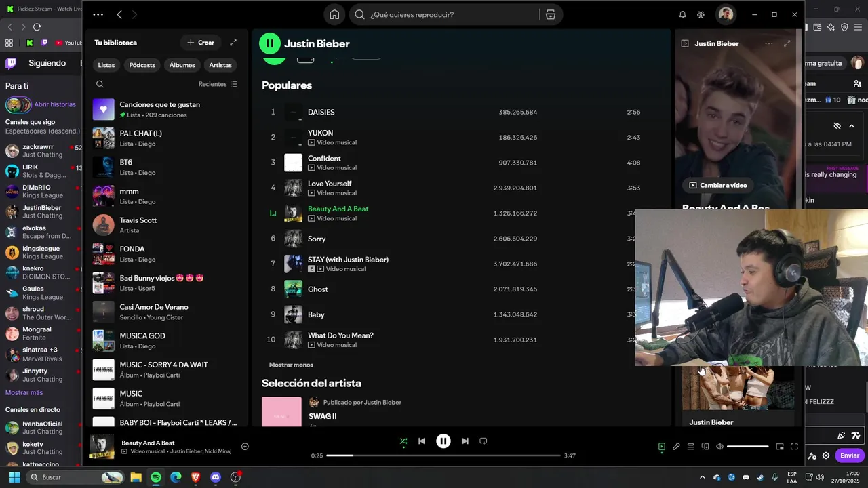Pause playback in the bottom player bar
This screenshot has width=868, height=488.
[443, 441]
